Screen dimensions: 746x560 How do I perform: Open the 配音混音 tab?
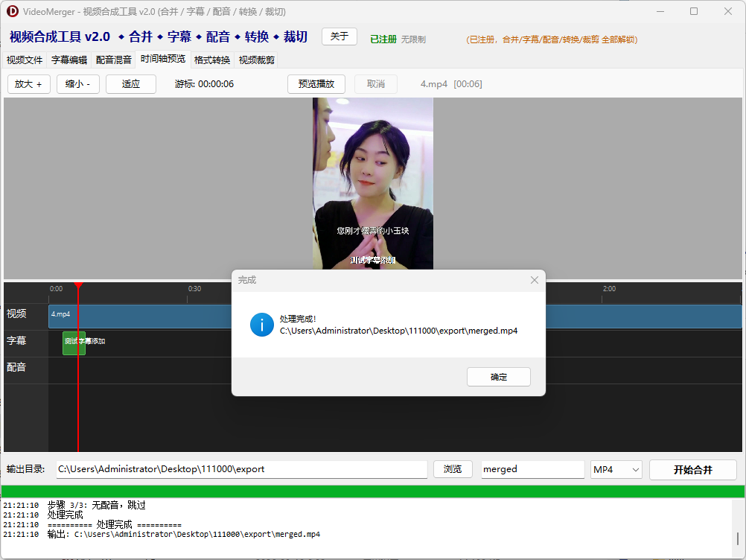[x=113, y=60]
